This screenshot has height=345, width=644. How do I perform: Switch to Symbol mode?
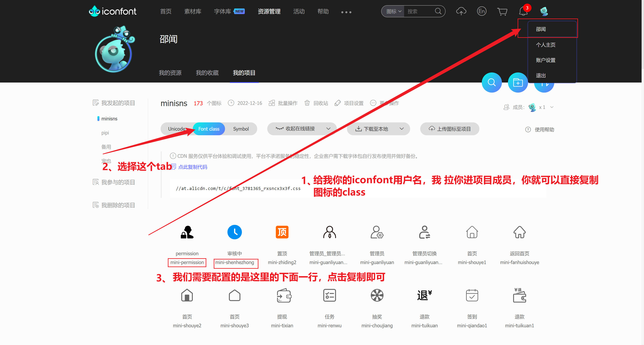pos(241,129)
